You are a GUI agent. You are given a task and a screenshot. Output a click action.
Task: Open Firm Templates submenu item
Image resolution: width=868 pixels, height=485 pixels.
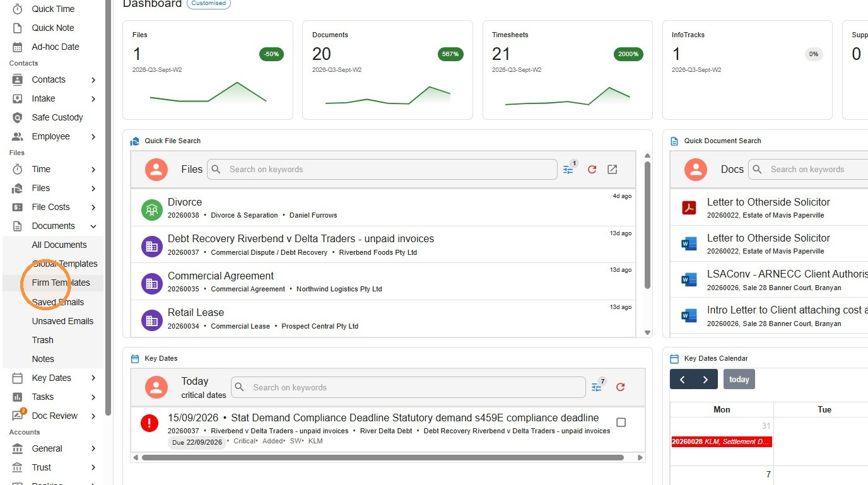[61, 283]
